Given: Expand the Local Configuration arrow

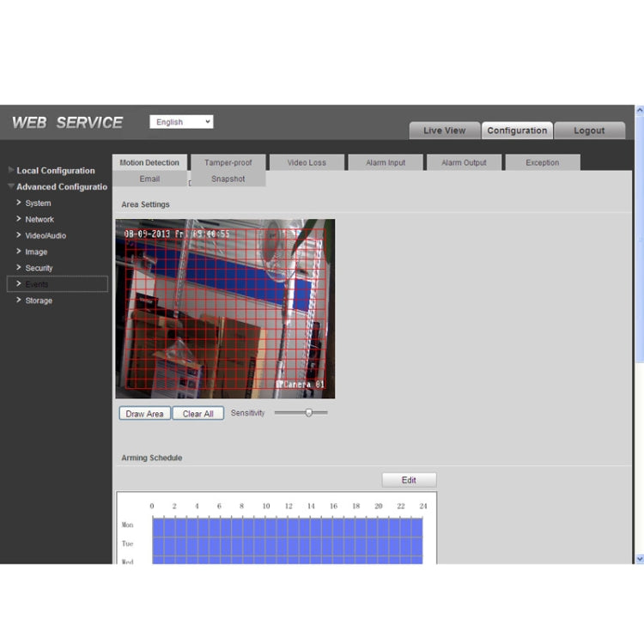Looking at the screenshot, I should pyautogui.click(x=11, y=170).
